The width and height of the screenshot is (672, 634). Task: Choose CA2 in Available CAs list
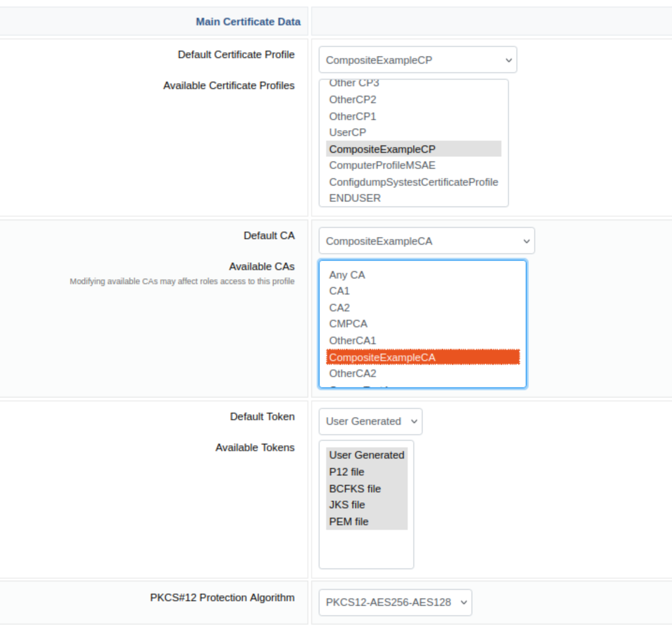(x=339, y=308)
